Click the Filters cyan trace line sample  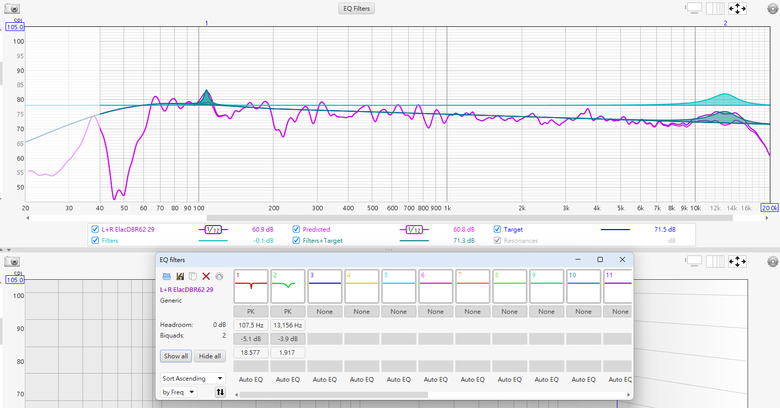(213, 241)
